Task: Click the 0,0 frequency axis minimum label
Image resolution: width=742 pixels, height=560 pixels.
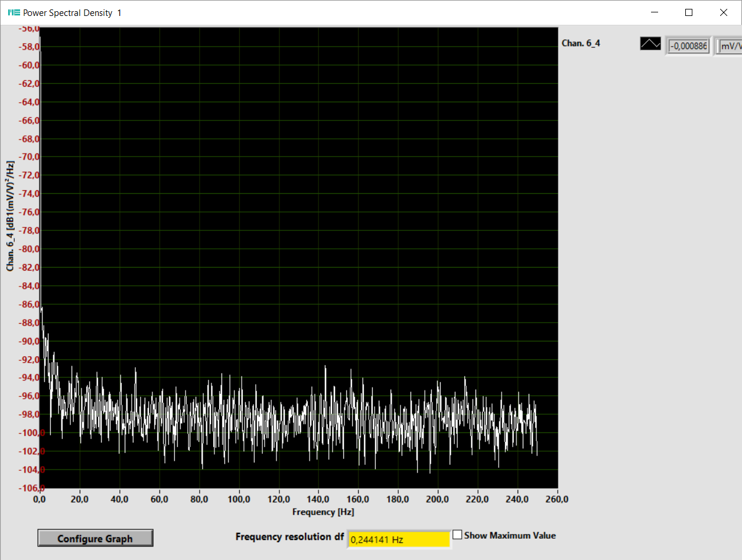Action: pos(40,499)
